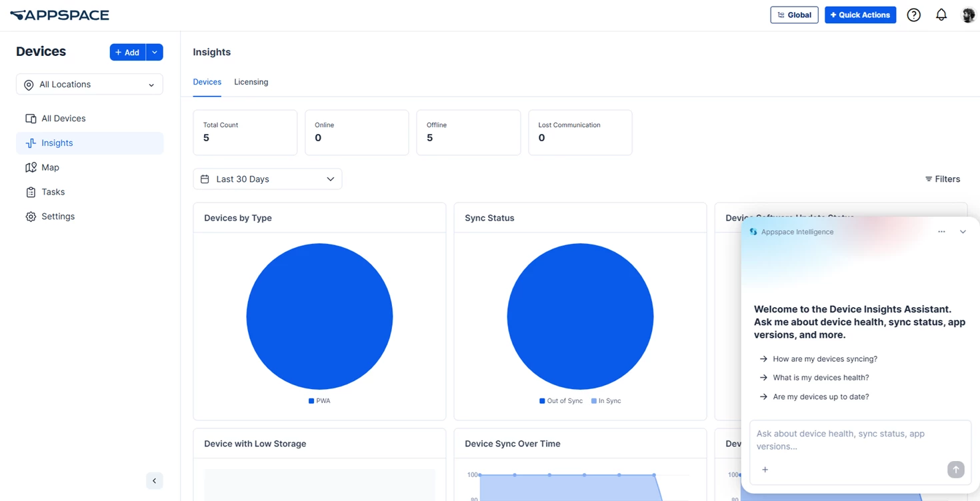Click the Total Count card

(245, 133)
